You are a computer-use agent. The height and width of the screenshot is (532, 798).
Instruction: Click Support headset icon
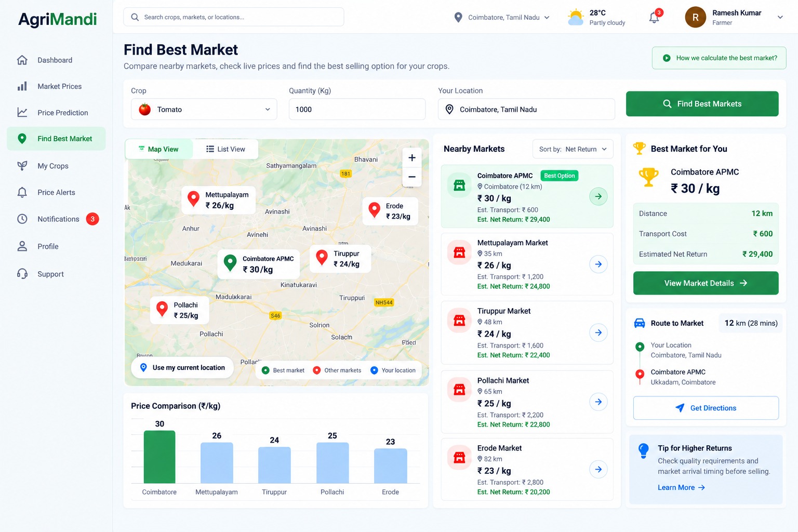22,274
